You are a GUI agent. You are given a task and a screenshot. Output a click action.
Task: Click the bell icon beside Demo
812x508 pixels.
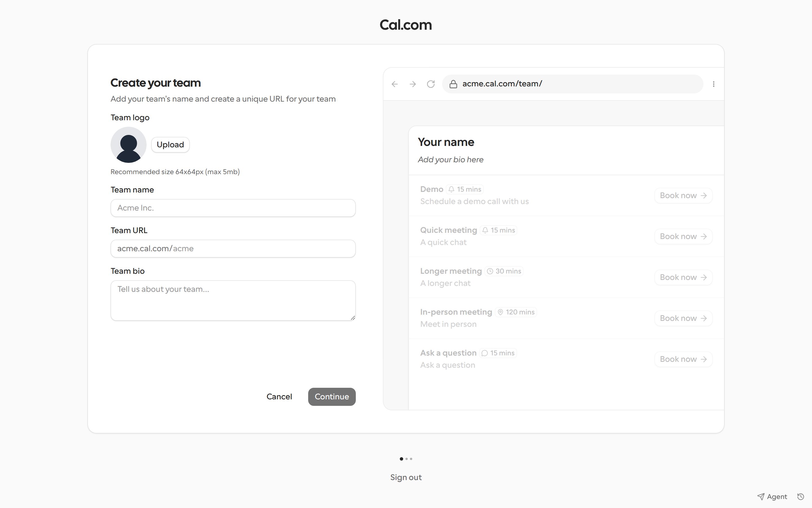click(x=452, y=189)
